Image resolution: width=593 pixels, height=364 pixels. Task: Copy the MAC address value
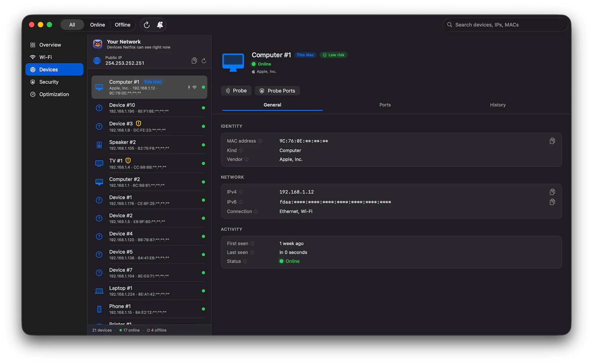[x=552, y=141]
